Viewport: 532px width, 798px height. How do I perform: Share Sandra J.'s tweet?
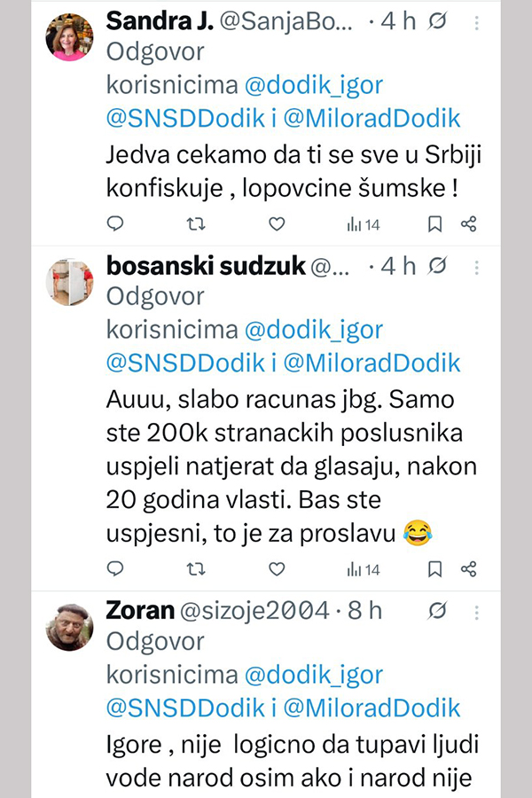tap(469, 224)
